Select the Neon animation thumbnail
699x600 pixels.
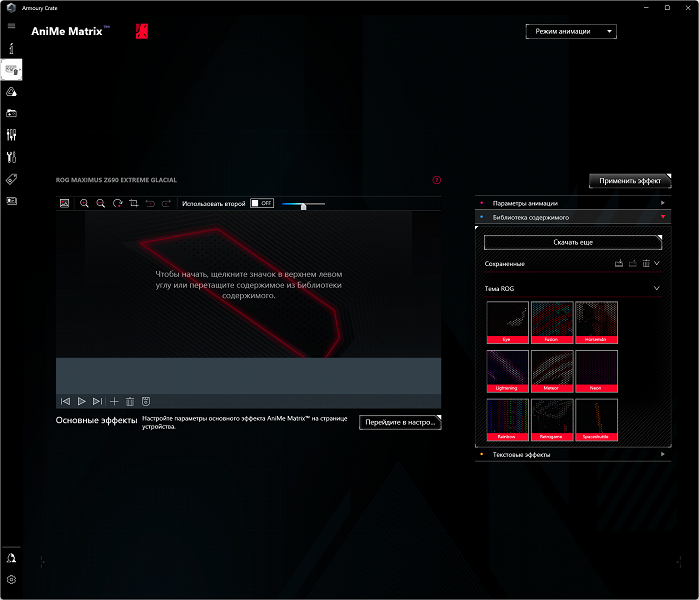[x=596, y=371]
